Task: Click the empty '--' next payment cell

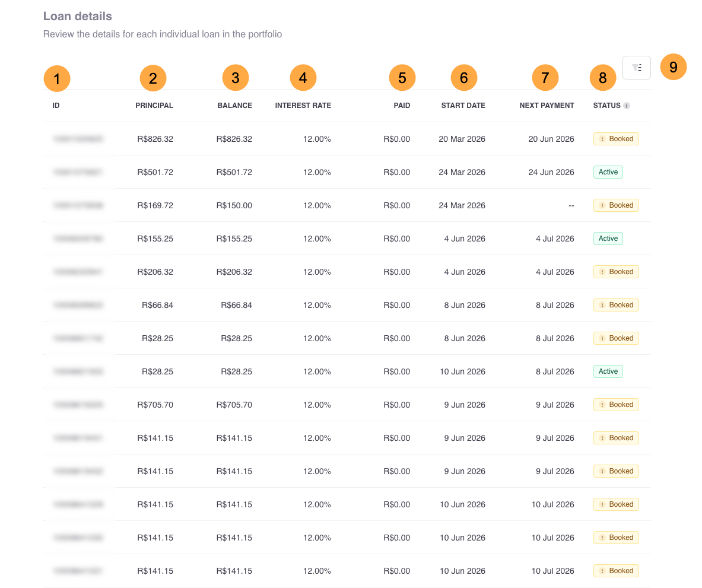Action: tap(571, 205)
